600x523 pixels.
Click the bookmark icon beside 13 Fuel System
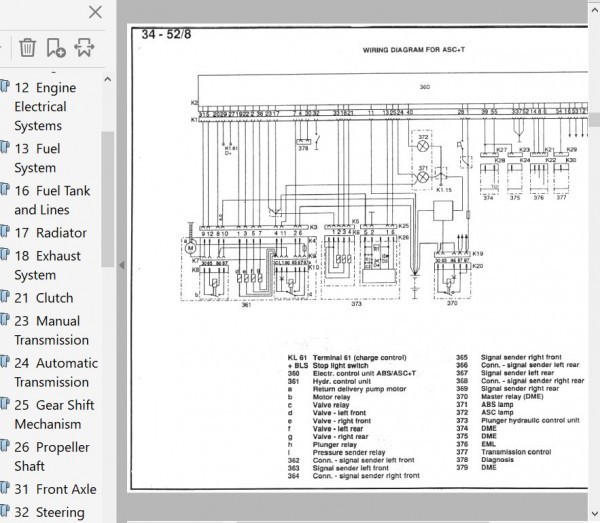point(4,148)
